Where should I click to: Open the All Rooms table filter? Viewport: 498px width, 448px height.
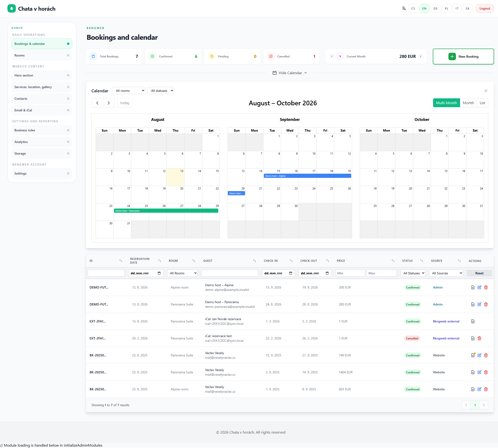(182, 273)
